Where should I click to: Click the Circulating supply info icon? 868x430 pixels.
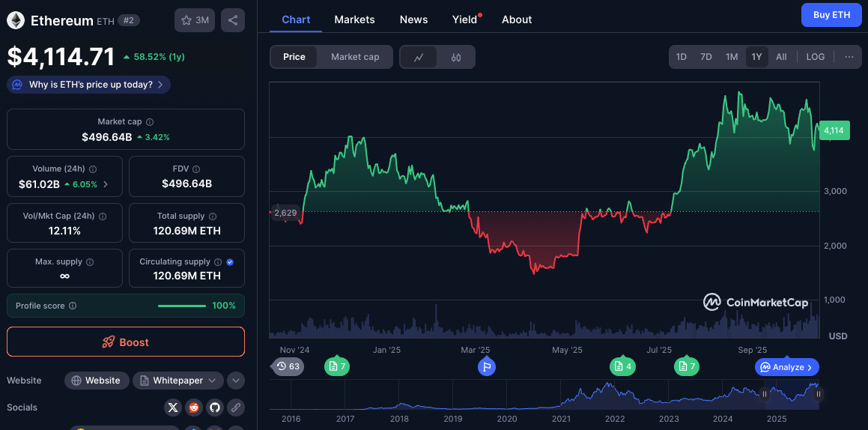pyautogui.click(x=218, y=261)
